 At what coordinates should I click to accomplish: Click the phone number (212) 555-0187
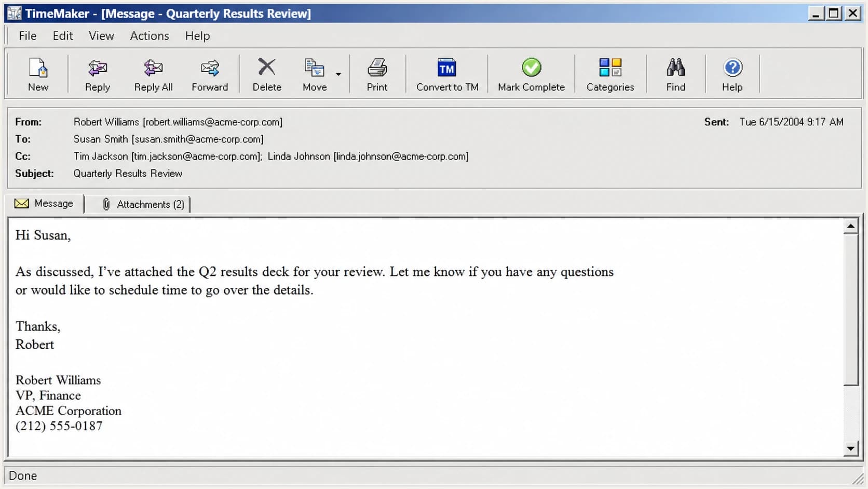[x=59, y=426]
